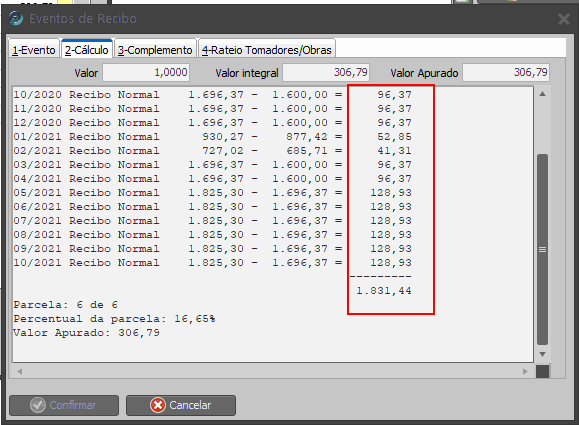Switch to the 1-Evento tab
579x425 pixels.
[x=34, y=49]
